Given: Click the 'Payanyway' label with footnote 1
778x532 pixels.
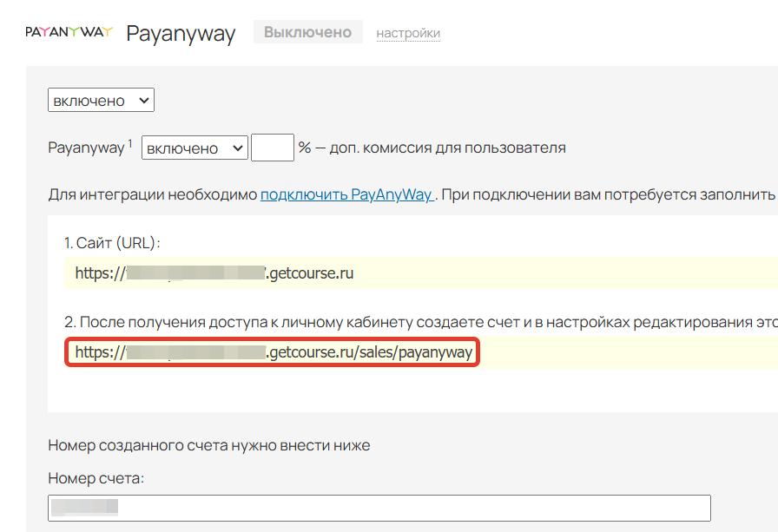Looking at the screenshot, I should click(x=90, y=148).
